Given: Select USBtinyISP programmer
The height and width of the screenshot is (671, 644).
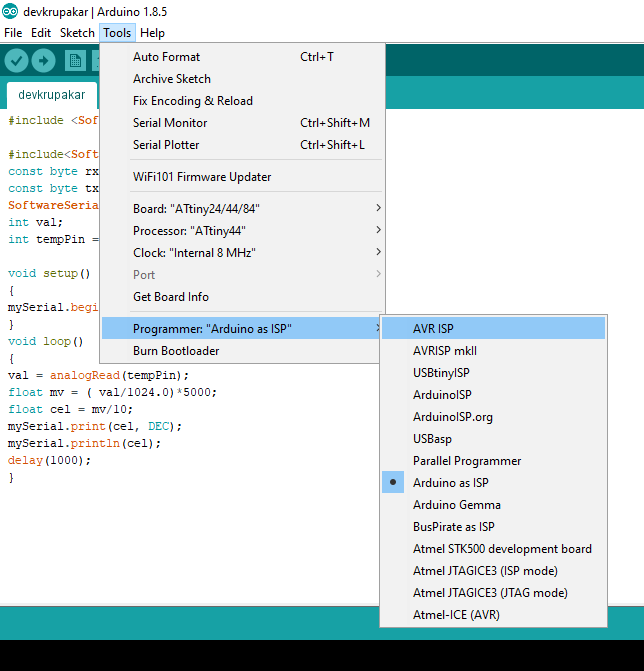Looking at the screenshot, I should (x=493, y=373).
